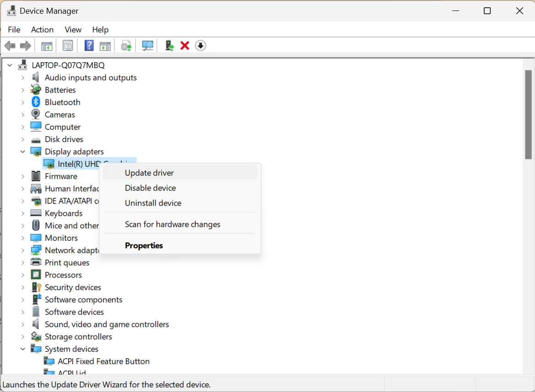Open the Action menu
Image resolution: width=535 pixels, height=392 pixels.
(42, 30)
